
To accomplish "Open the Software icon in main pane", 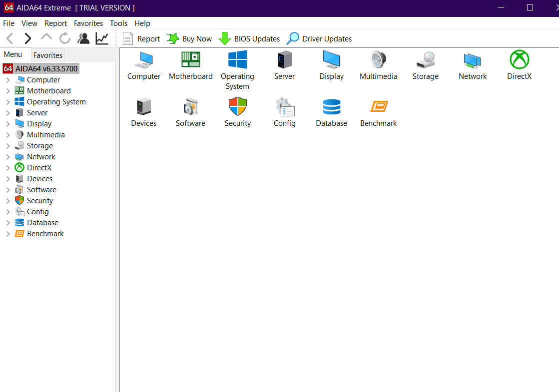I will (191, 106).
